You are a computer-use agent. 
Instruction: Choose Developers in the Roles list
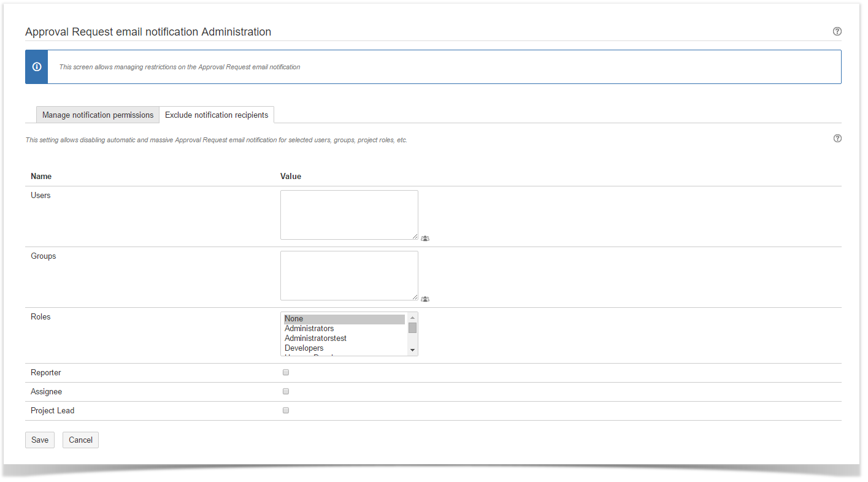(x=304, y=348)
